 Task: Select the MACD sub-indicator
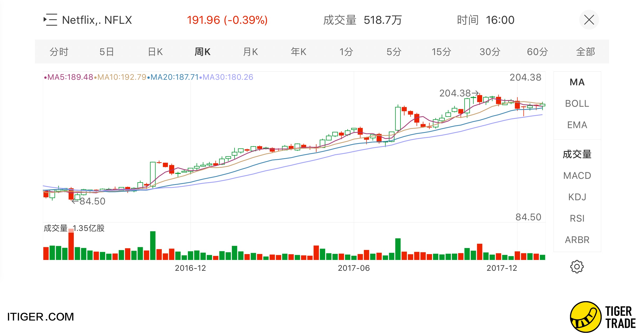pyautogui.click(x=577, y=176)
